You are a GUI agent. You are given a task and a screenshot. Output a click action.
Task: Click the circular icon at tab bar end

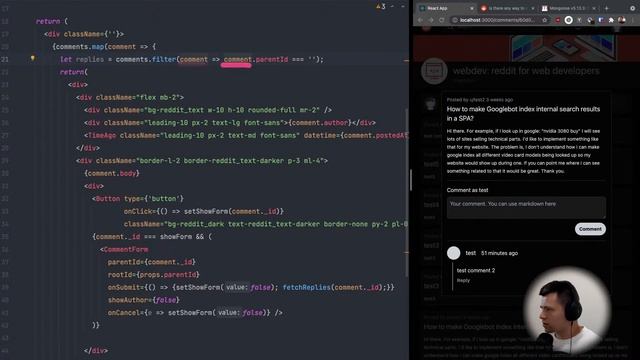click(633, 8)
